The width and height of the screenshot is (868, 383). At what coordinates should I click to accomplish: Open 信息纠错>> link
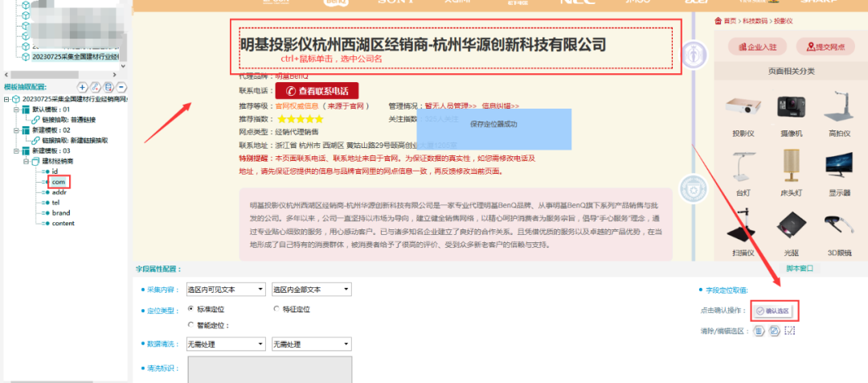click(x=501, y=105)
